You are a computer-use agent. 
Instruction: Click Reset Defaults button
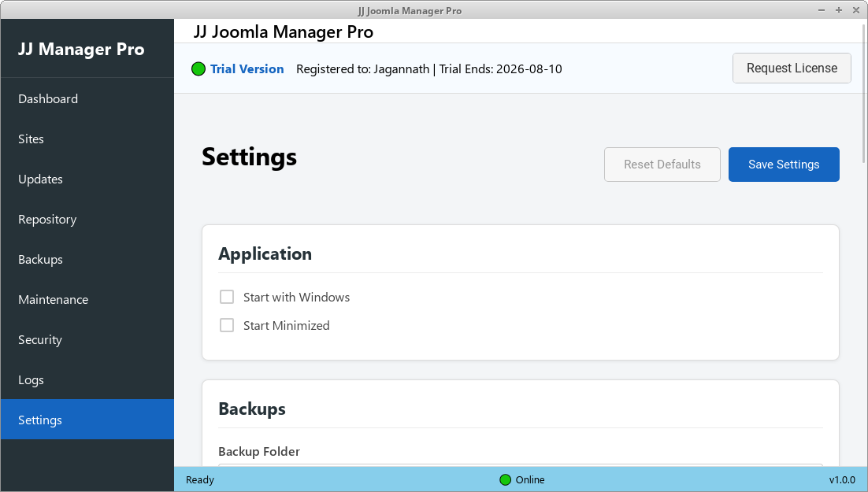click(662, 165)
